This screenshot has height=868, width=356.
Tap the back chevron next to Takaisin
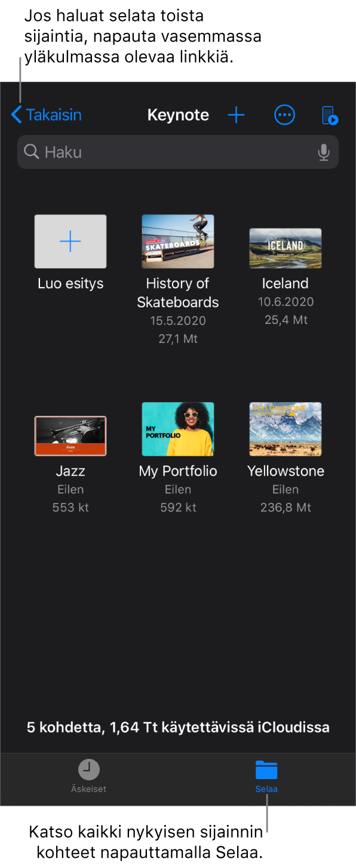pyautogui.click(x=16, y=115)
